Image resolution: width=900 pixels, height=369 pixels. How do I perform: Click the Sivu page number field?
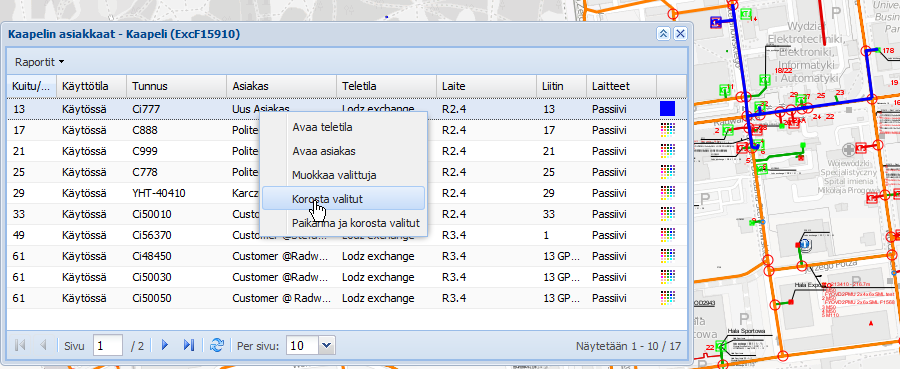click(107, 345)
